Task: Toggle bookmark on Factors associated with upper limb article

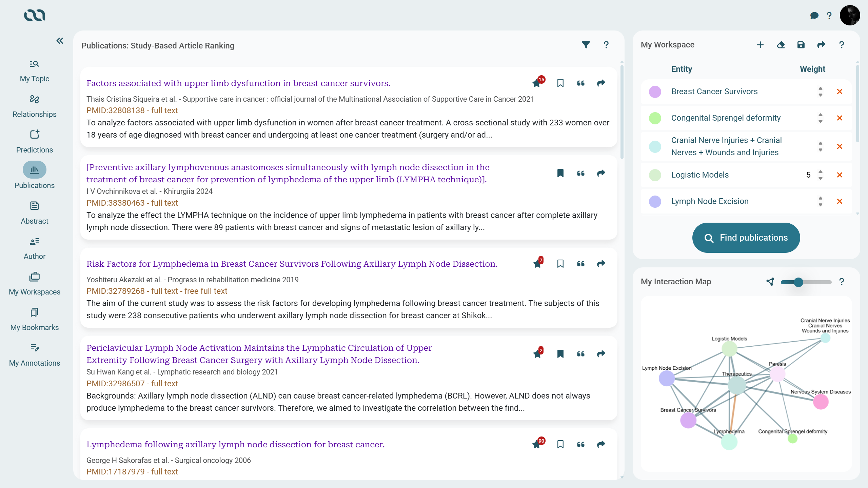Action: (x=560, y=83)
